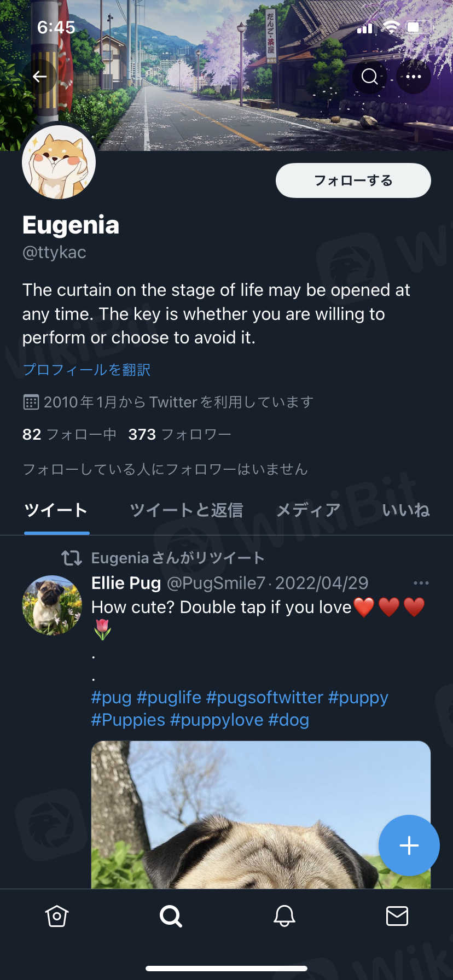Open the profile search magnifier icon

(370, 77)
